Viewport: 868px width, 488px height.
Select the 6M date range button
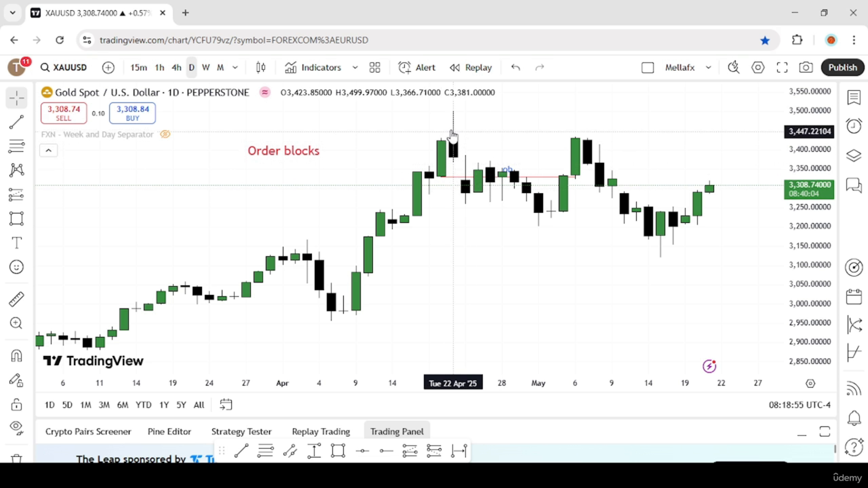122,405
